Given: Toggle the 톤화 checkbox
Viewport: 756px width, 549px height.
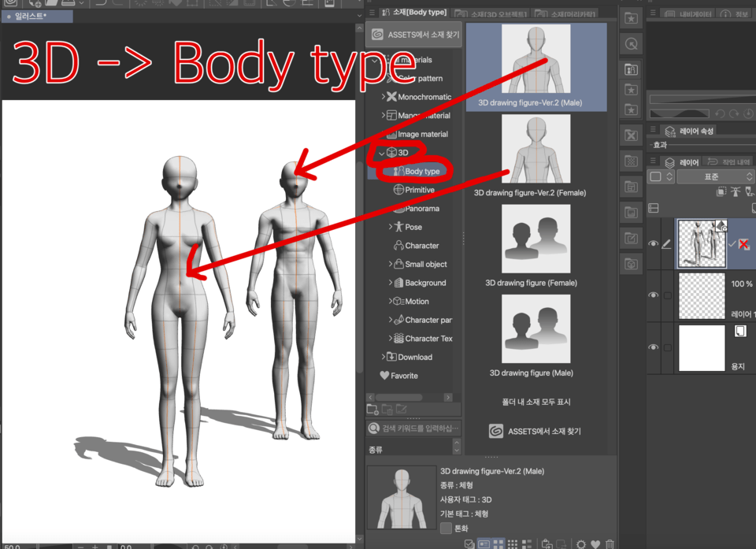Looking at the screenshot, I should click(446, 528).
